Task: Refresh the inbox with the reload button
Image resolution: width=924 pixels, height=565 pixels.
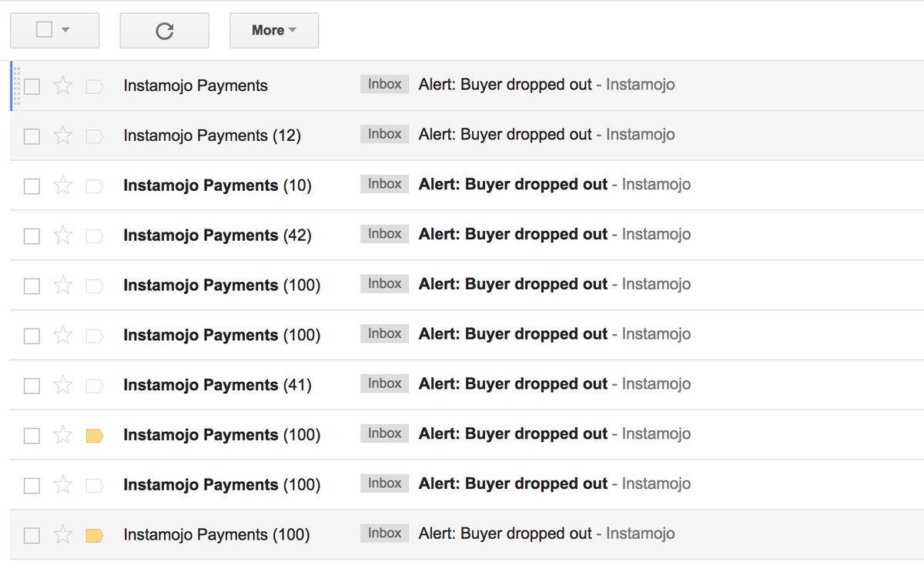Action: [164, 31]
